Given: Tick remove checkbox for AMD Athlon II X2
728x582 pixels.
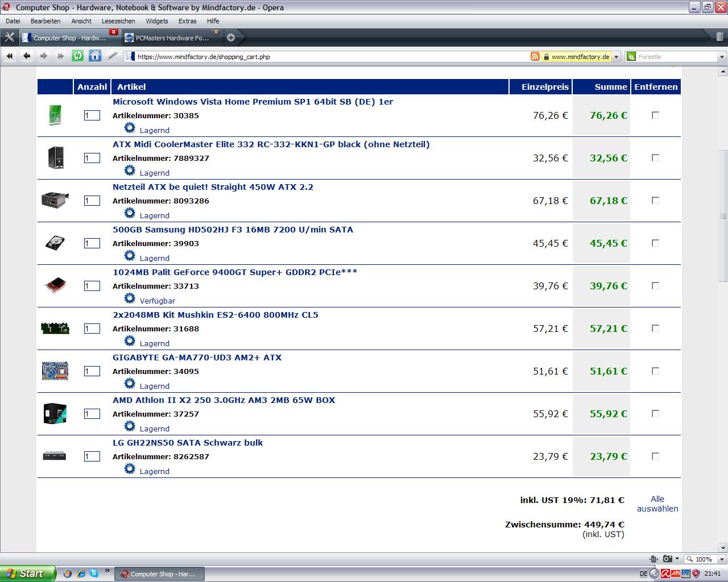Looking at the screenshot, I should pos(655,413).
